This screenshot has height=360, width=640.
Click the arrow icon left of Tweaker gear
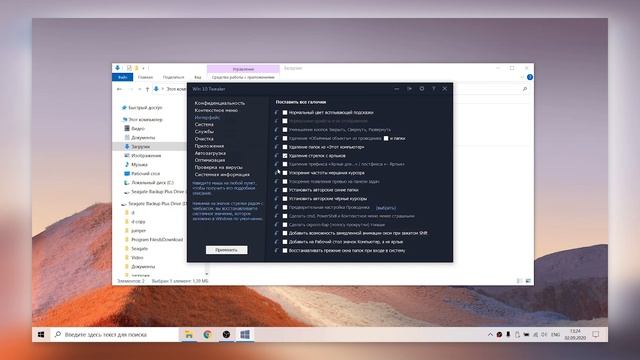(409, 89)
